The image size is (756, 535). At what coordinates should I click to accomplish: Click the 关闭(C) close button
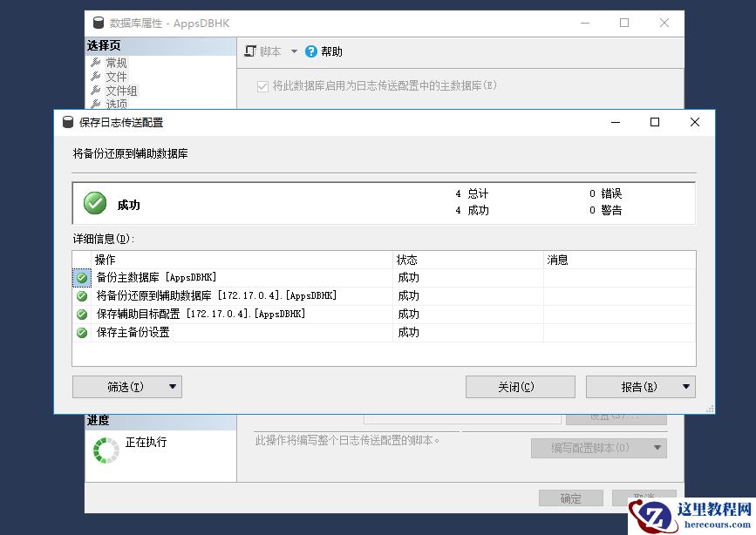520,386
